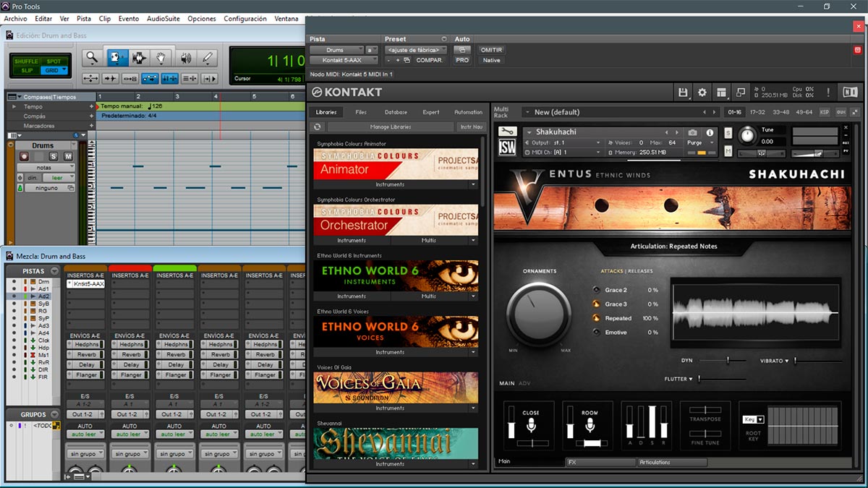Click plug-in target button in header
The width and height of the screenshot is (868, 488).
(x=858, y=50)
